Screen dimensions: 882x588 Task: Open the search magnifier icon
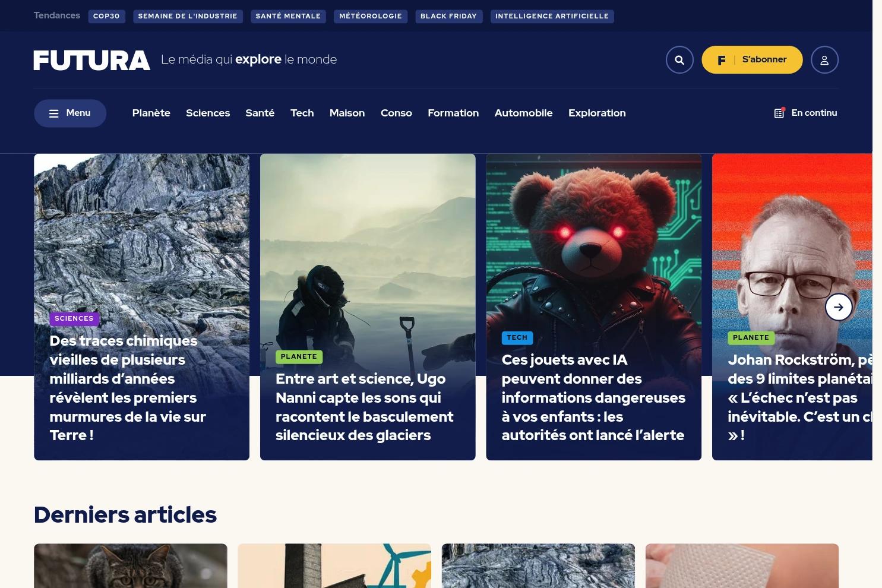[x=679, y=60]
